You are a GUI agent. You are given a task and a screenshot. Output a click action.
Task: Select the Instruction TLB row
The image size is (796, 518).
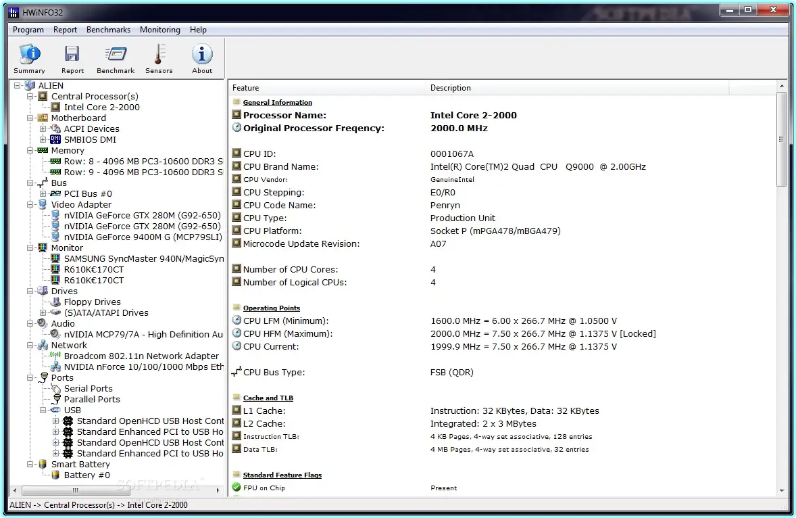click(503, 436)
